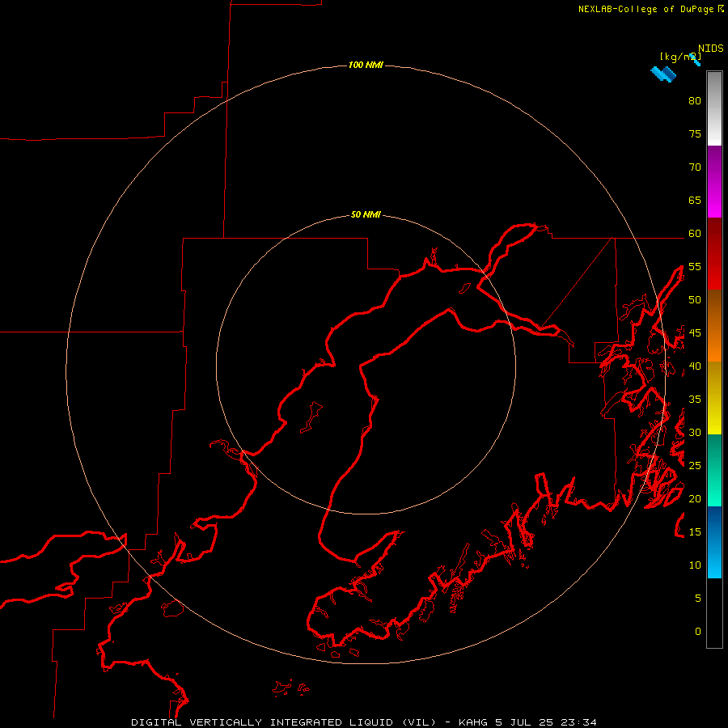Click the "NEXLAB-College of DuPage" credit text
The image size is (728, 728).
pyautogui.click(x=647, y=9)
